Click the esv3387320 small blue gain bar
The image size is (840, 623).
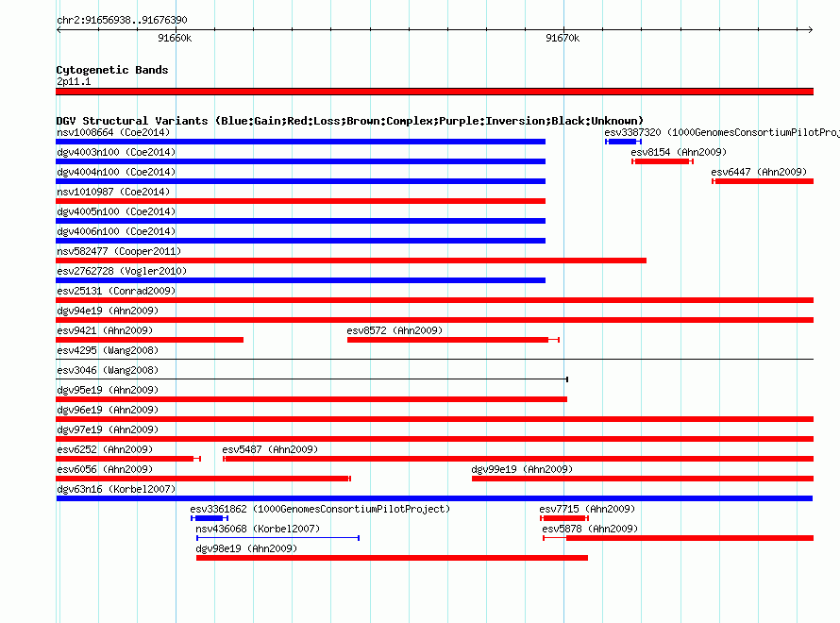(x=623, y=142)
